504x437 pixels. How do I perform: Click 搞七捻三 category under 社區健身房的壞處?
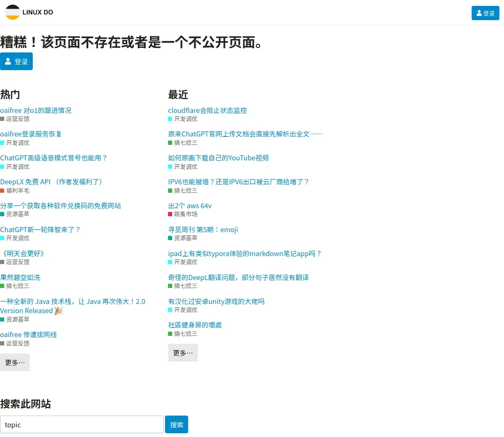point(183,334)
